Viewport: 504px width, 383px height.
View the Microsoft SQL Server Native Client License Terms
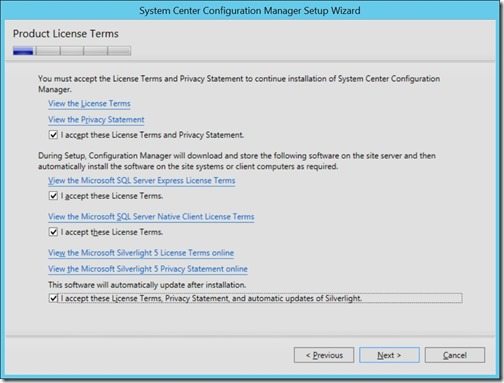coord(151,217)
